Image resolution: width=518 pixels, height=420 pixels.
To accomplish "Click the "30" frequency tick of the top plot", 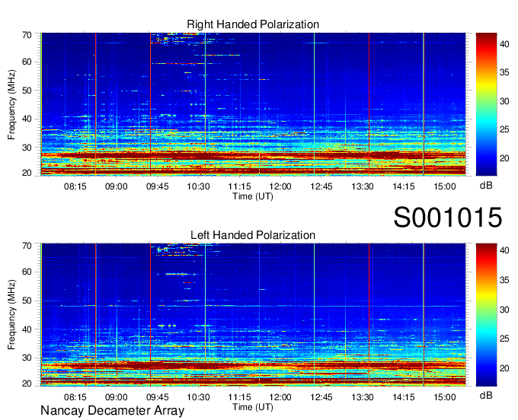I will 27,148.
